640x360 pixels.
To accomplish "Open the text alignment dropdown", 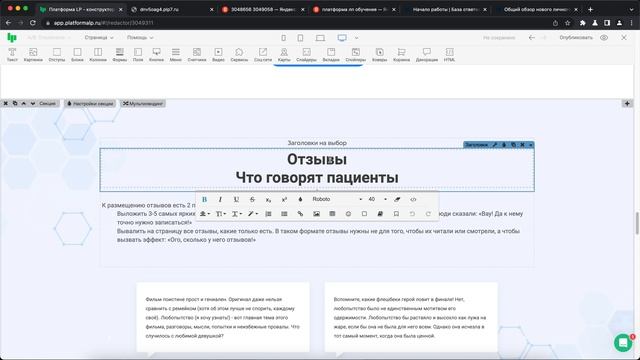I will tap(204, 214).
